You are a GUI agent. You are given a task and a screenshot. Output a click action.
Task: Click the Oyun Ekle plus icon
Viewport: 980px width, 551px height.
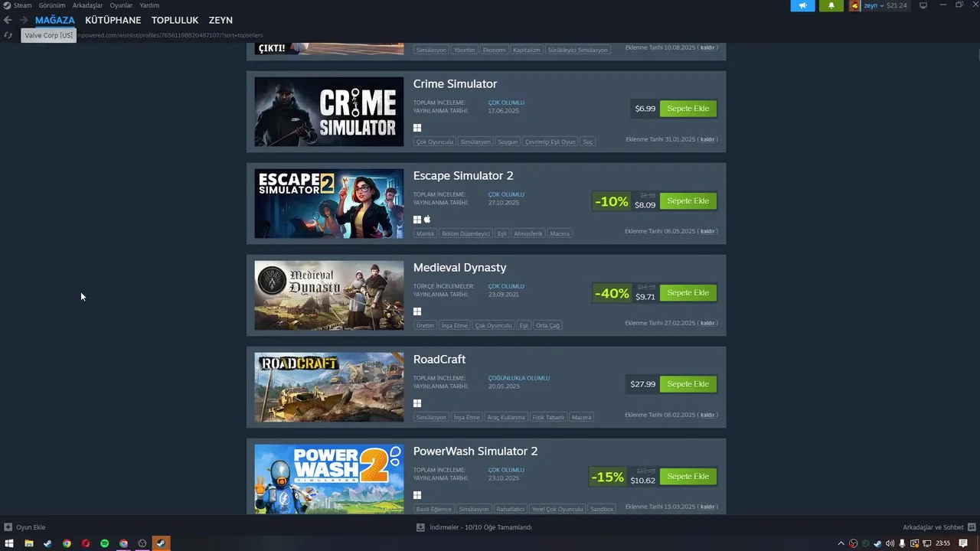tap(8, 527)
